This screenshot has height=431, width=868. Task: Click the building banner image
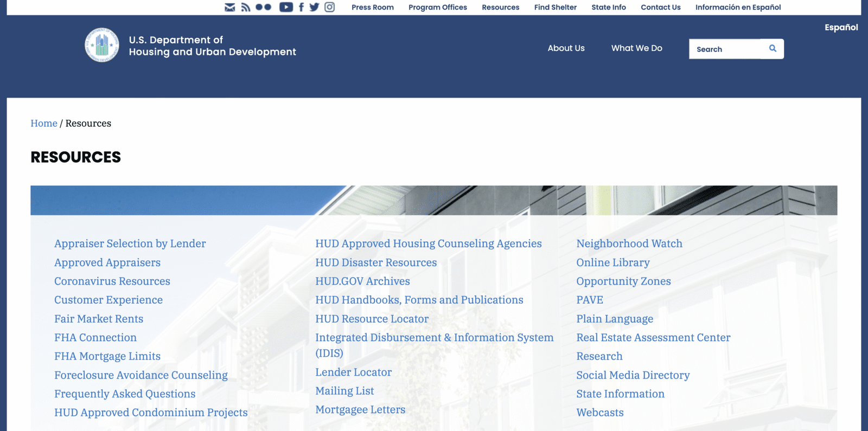click(x=434, y=201)
